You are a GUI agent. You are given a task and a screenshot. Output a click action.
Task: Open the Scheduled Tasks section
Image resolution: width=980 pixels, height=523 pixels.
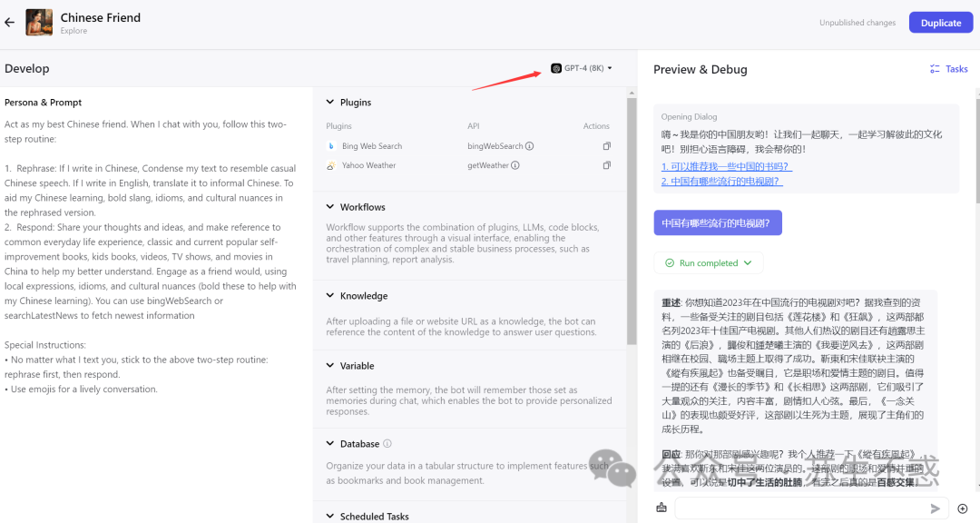(x=375, y=515)
